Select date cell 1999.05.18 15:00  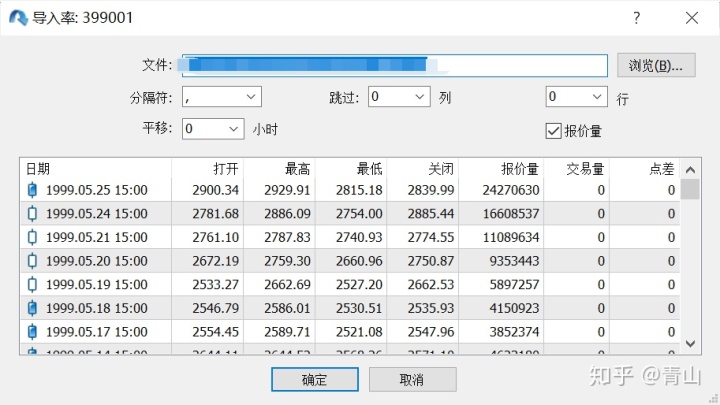pos(96,308)
